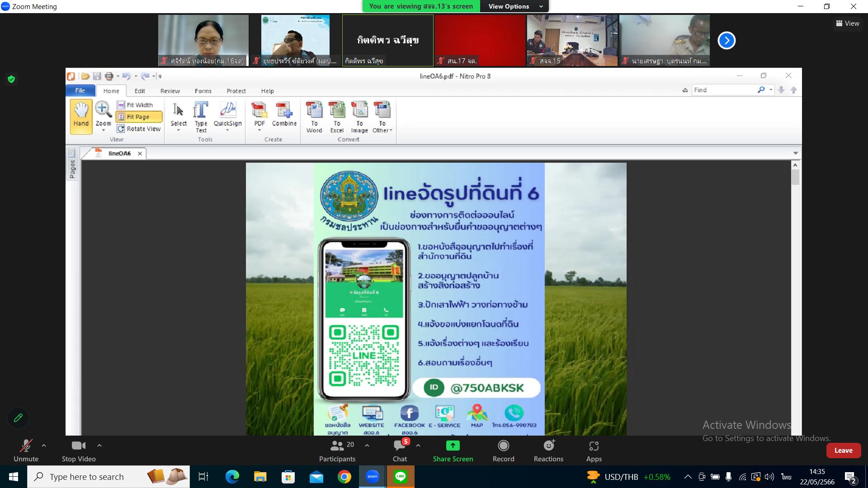Click the Share Screen button
The height and width of the screenshot is (488, 868).
point(453,450)
